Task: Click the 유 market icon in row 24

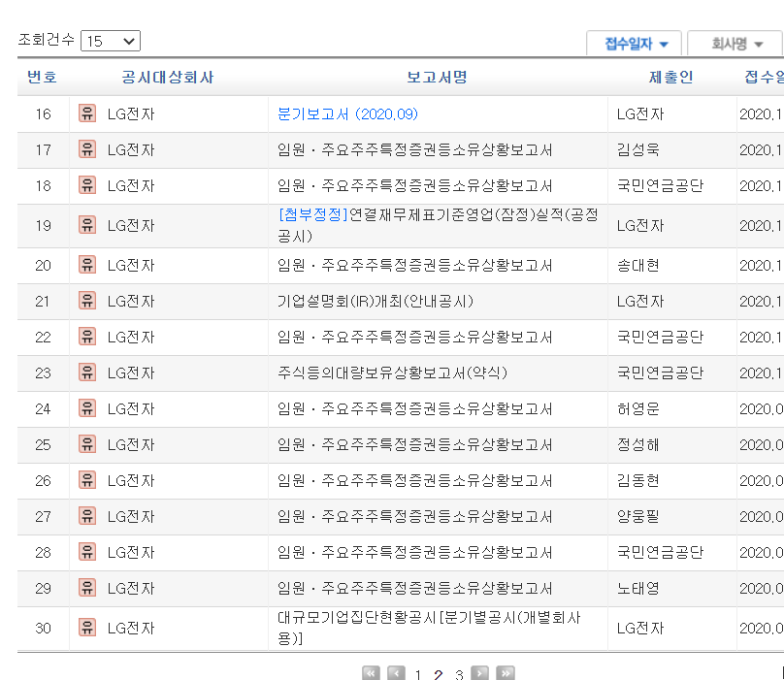Action: coord(87,409)
